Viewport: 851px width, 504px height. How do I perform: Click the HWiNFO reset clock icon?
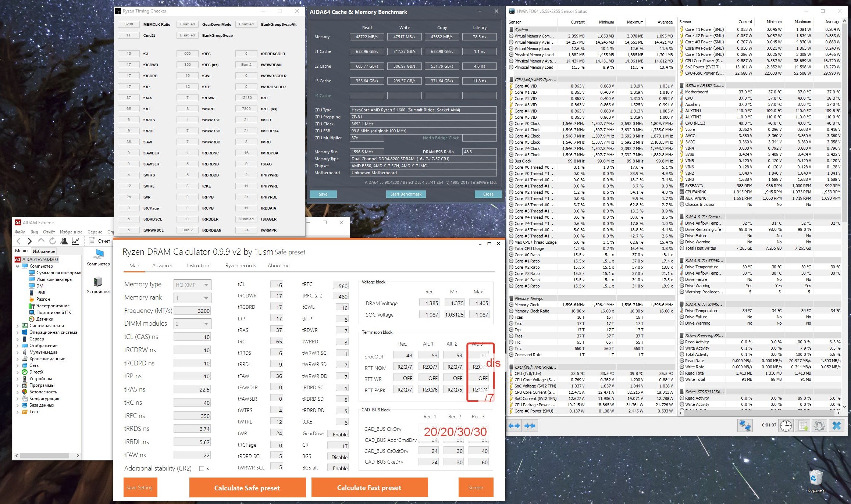tap(786, 426)
